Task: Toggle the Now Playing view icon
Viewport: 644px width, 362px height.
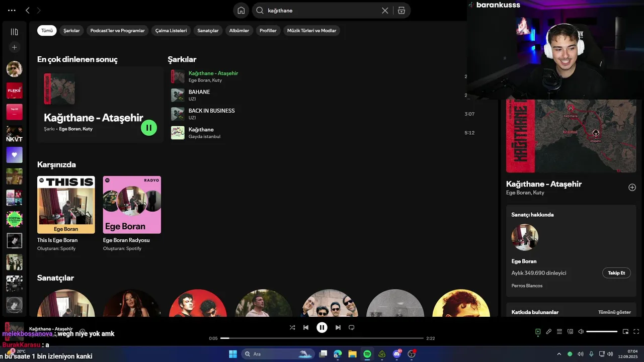Action: [538, 332]
